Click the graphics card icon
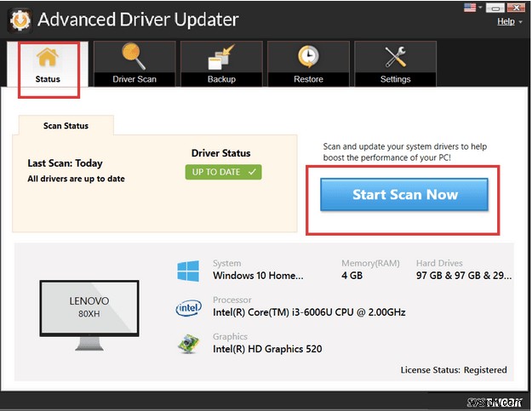 tap(187, 343)
